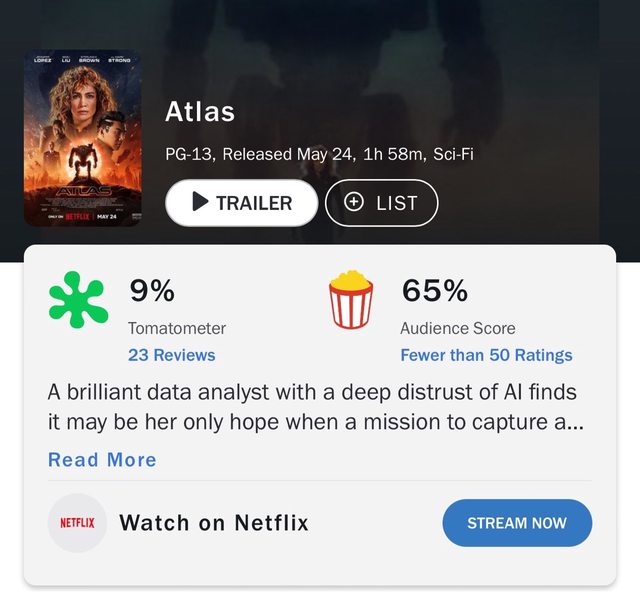Viewport: 640px width, 596px height.
Task: Open the Fewer than 50 Ratings link
Action: point(486,355)
